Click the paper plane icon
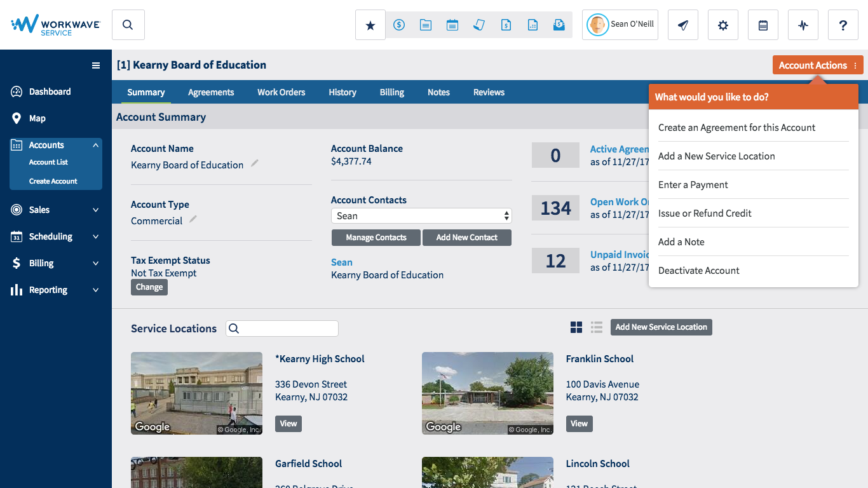Viewport: 868px width, 488px height. (x=683, y=25)
